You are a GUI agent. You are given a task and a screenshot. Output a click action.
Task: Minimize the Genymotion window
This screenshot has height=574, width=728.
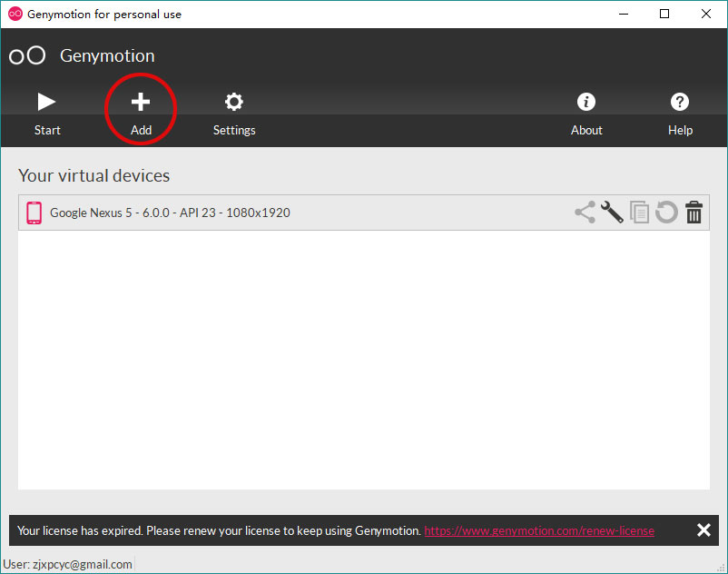point(624,14)
